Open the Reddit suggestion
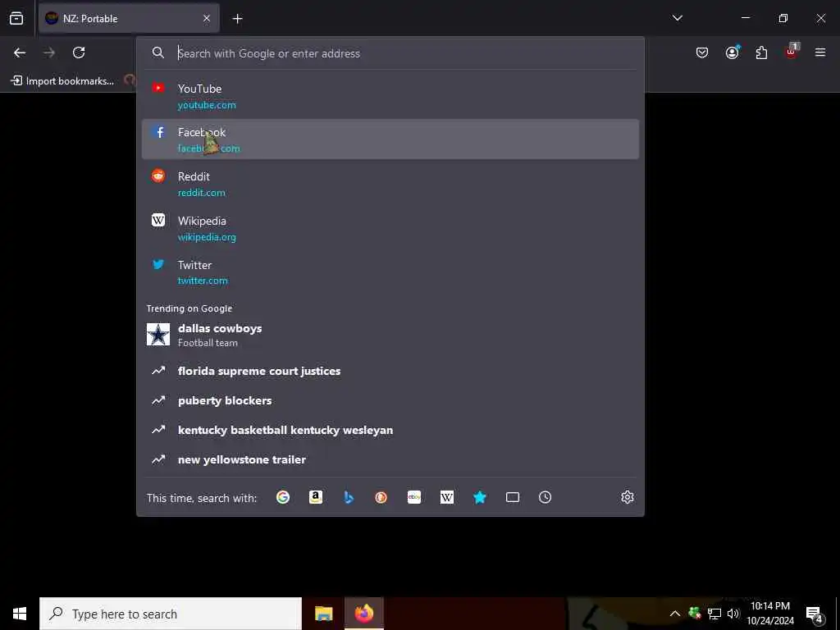 pos(390,184)
